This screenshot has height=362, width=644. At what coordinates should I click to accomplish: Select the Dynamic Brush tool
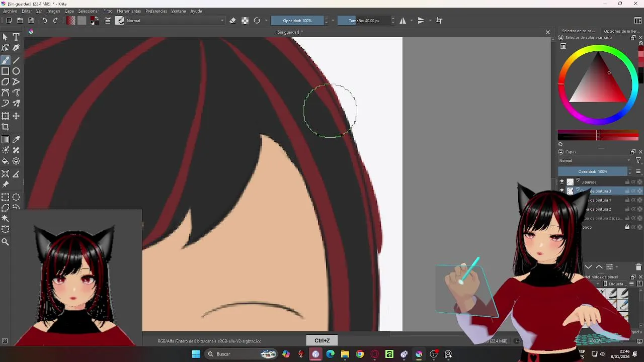[x=5, y=103]
